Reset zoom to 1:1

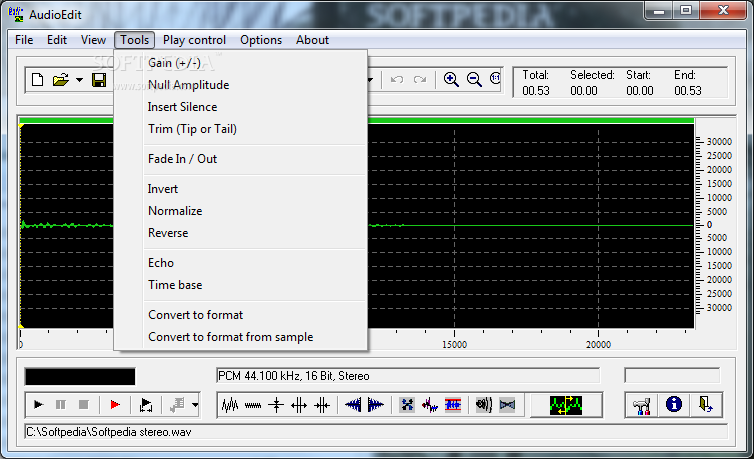495,78
